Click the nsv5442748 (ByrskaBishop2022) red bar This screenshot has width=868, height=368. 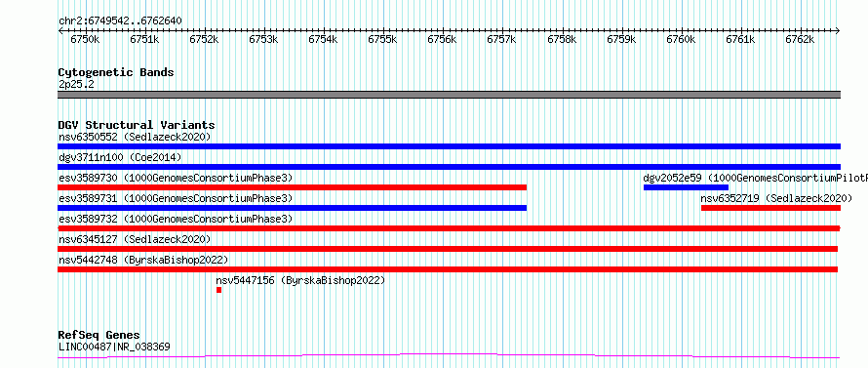pos(448,269)
